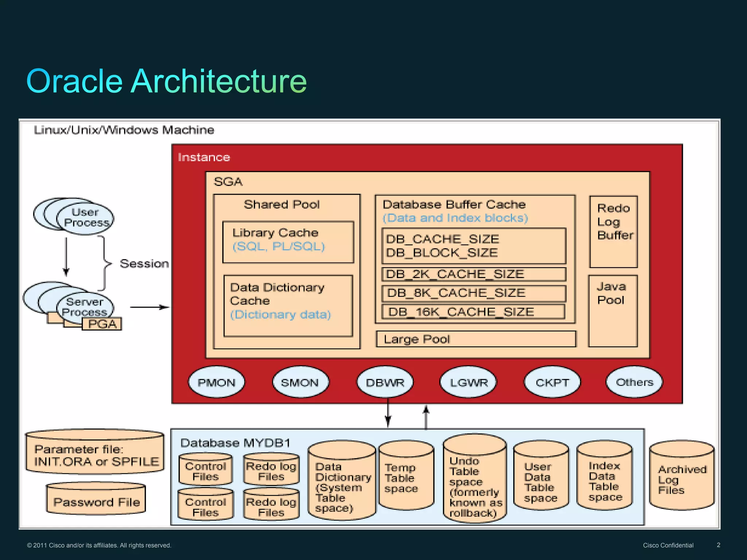The image size is (747, 560).
Task: Click the Password File cylinder
Action: [x=96, y=499]
